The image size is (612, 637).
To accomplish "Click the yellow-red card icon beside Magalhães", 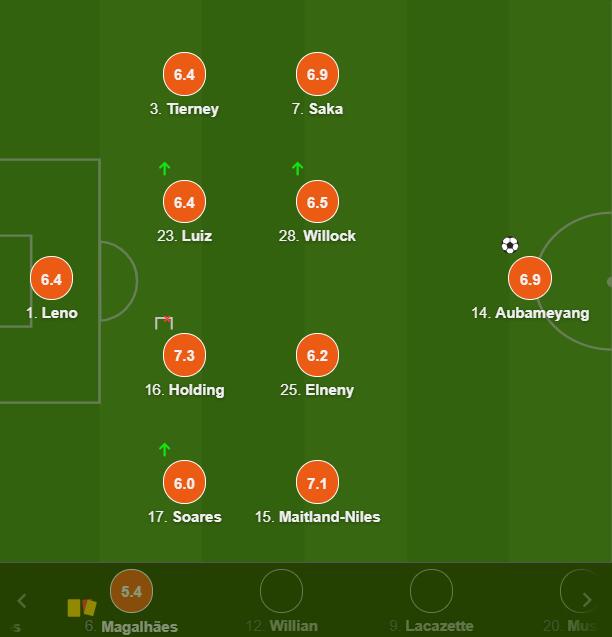I will [x=82, y=608].
